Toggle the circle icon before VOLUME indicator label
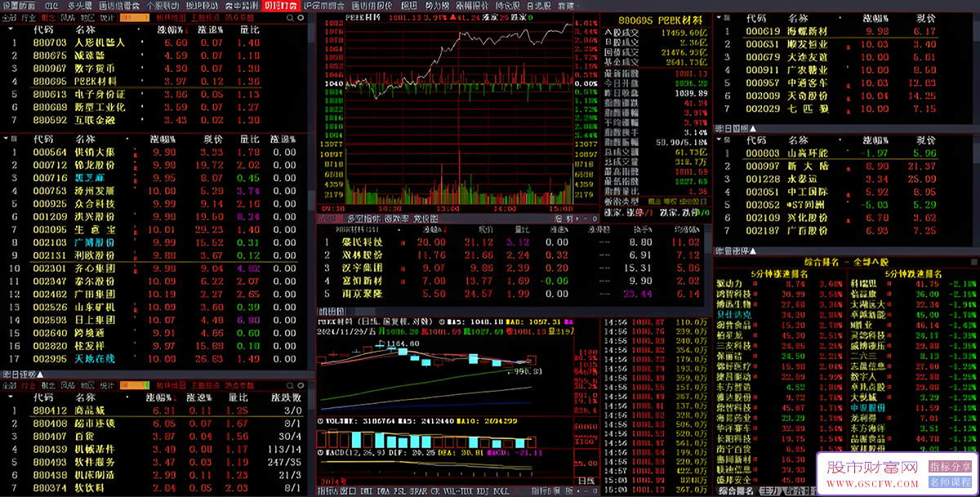The image size is (980, 497). 321,422
